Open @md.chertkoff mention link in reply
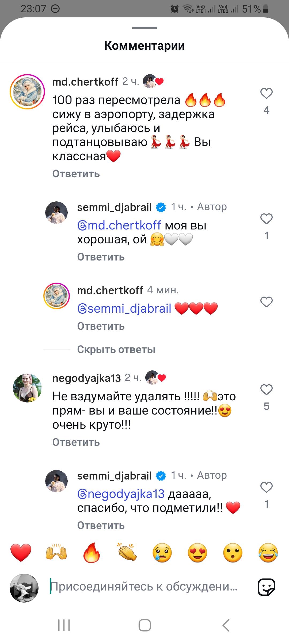This screenshot has width=289, height=644. coord(119,225)
